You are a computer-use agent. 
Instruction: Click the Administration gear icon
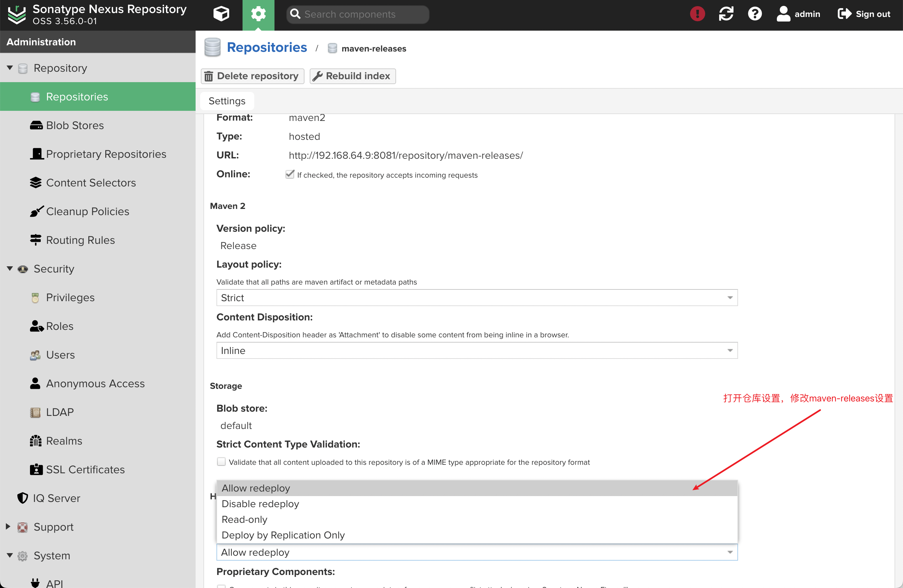point(258,14)
